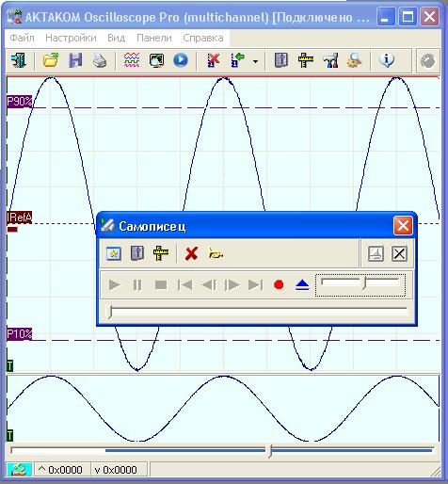Image resolution: width=448 pixels, height=484 pixels.
Task: Expand the dropdown arrow next to import icon
Action: [256, 61]
